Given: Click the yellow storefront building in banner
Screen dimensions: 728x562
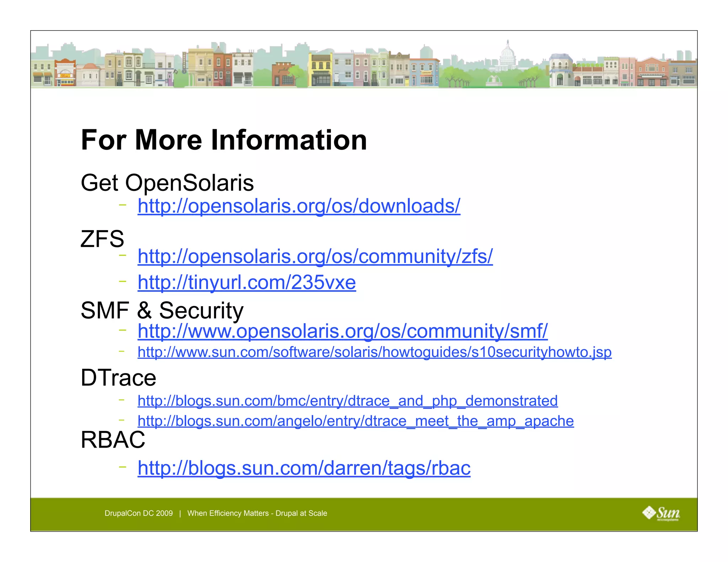Looking at the screenshot, I should coord(320,69).
